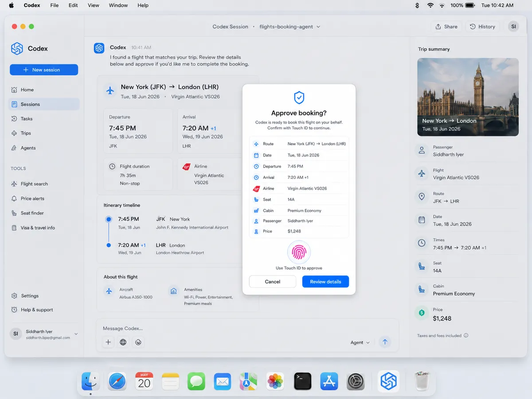532x399 pixels.
Task: Click the info icon next to Taxes and fees
Action: 466,336
